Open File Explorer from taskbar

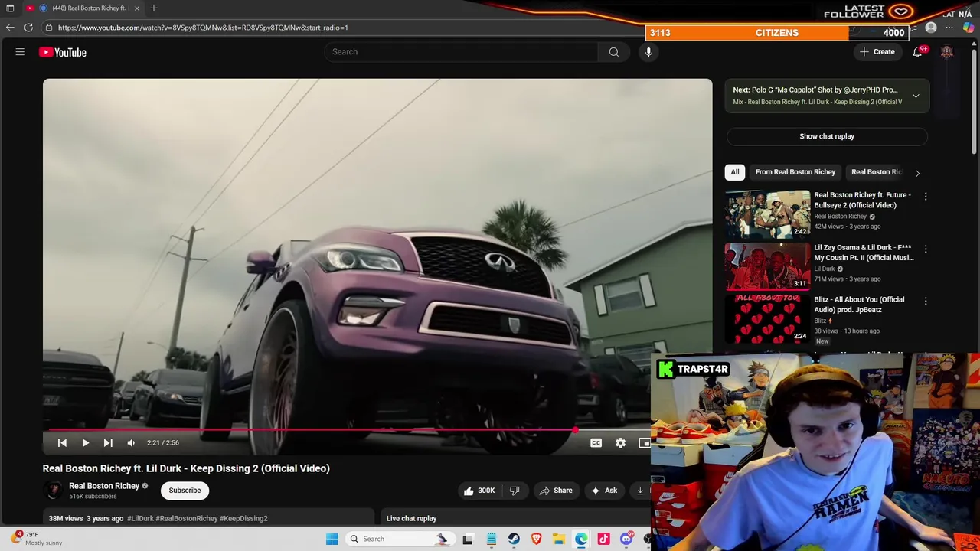pos(559,539)
